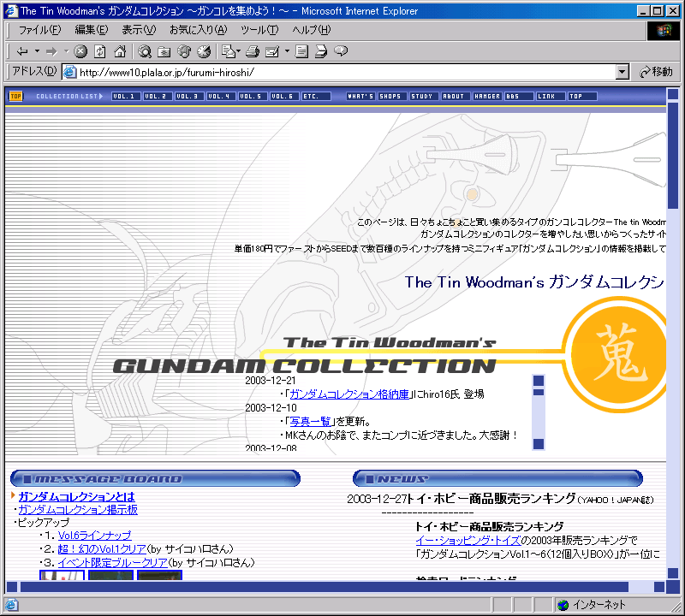Click the orange TOP badge on the page
Screen dimensions: 685x616
pyautogui.click(x=15, y=96)
